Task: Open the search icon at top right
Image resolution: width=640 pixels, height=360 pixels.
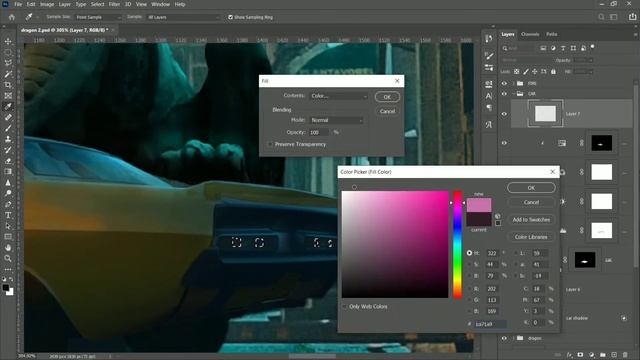Action: click(601, 17)
